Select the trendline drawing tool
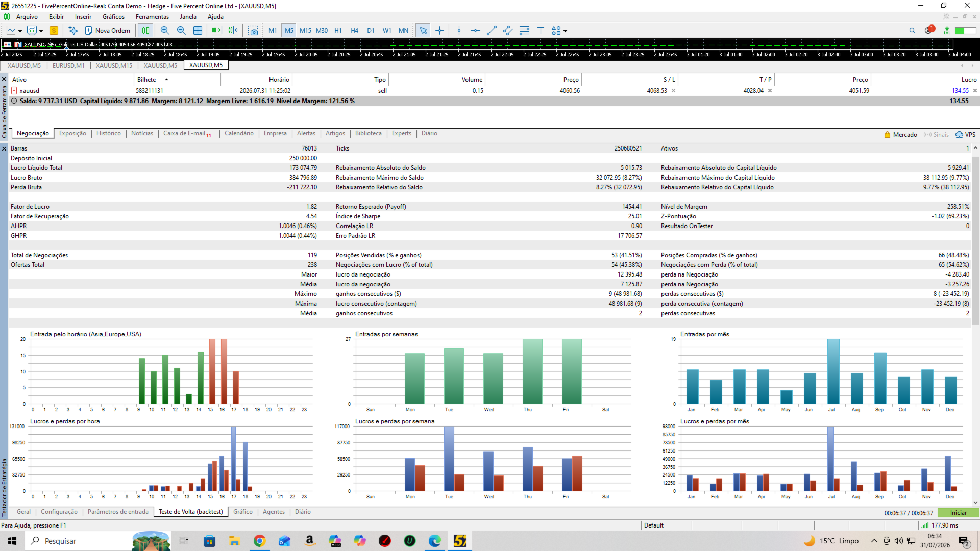980x551 pixels. pos(492,31)
